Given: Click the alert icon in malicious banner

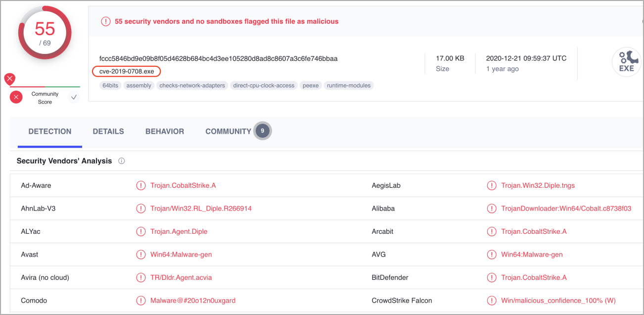Looking at the screenshot, I should (x=105, y=21).
